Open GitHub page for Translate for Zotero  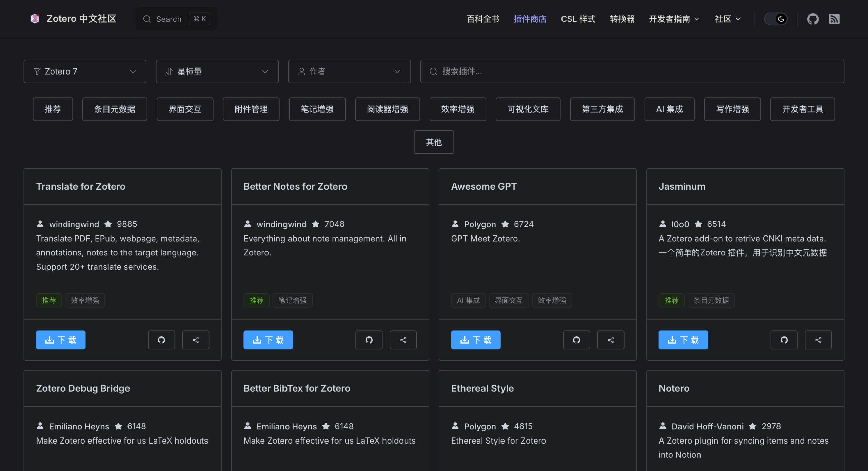[x=161, y=340]
